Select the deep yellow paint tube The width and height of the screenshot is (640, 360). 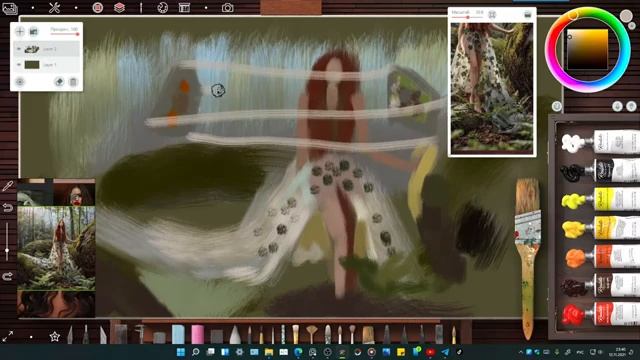coord(600,228)
